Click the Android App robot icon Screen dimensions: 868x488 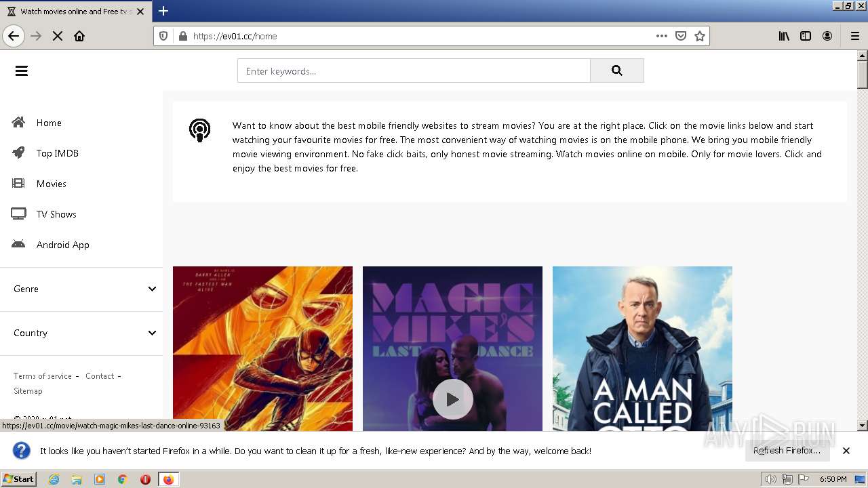coord(18,245)
